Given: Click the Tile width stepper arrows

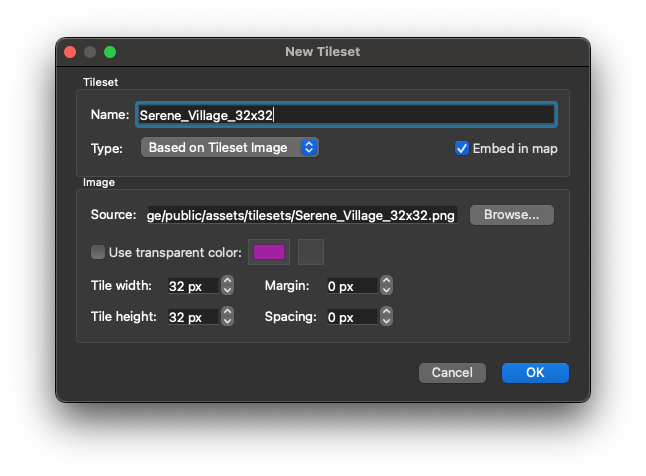Looking at the screenshot, I should [x=227, y=286].
